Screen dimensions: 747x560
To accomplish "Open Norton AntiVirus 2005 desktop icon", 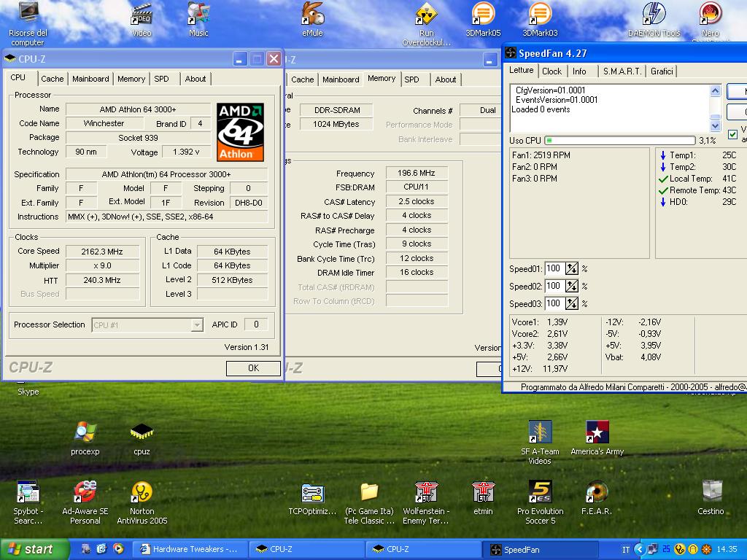I will pyautogui.click(x=142, y=503).
